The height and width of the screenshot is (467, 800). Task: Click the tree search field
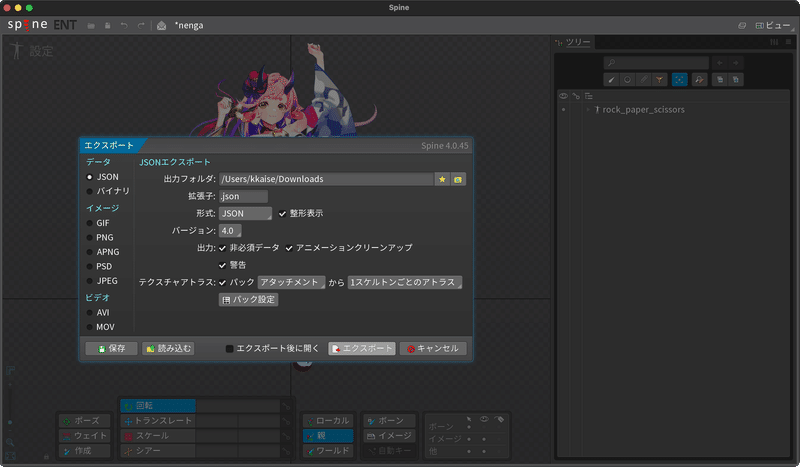656,63
